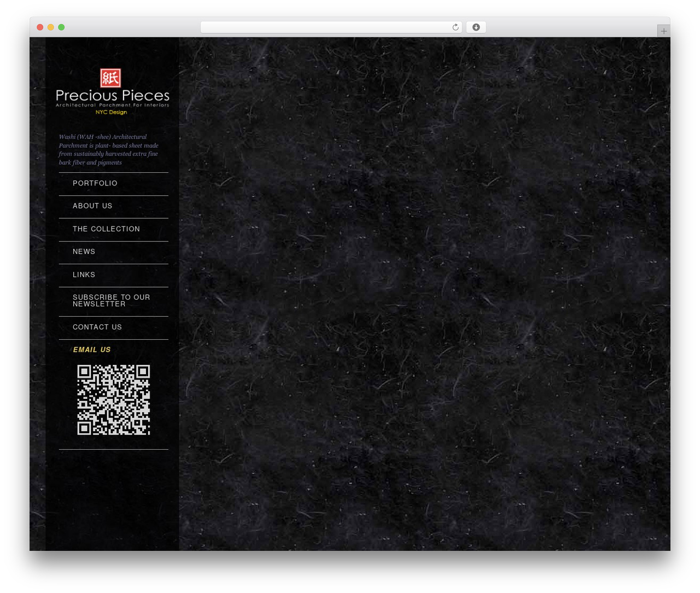The image size is (700, 593).
Task: Click the NYC Design tagline
Action: pos(112,112)
